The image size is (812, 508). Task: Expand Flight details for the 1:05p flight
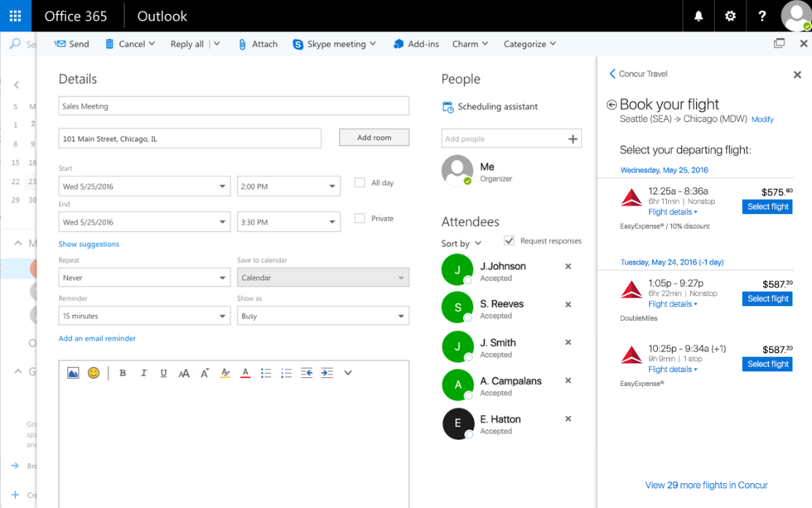coord(673,304)
